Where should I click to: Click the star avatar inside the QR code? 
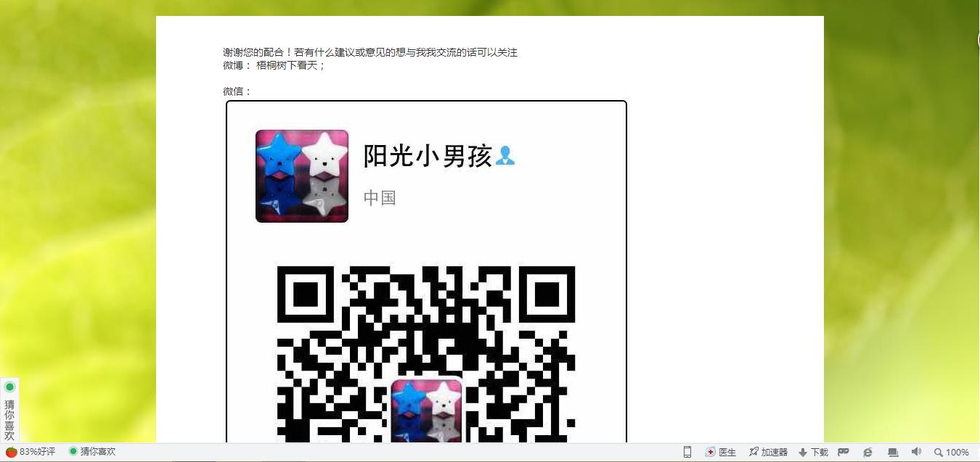click(427, 411)
